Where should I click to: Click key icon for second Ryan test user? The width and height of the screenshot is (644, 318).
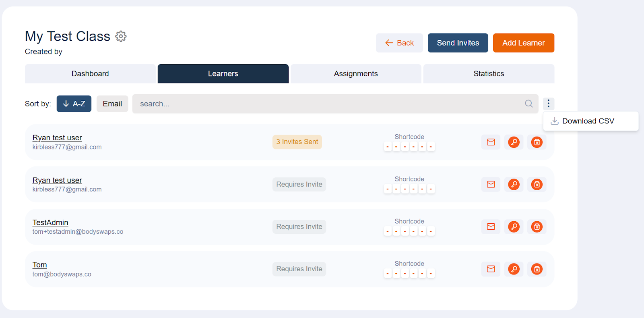pyautogui.click(x=514, y=184)
